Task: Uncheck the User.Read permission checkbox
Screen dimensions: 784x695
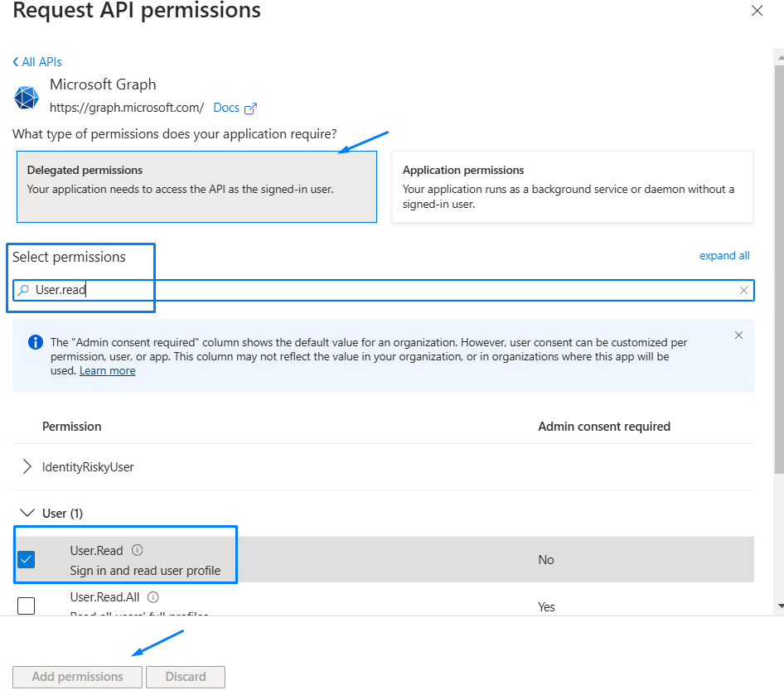Action: [x=26, y=560]
